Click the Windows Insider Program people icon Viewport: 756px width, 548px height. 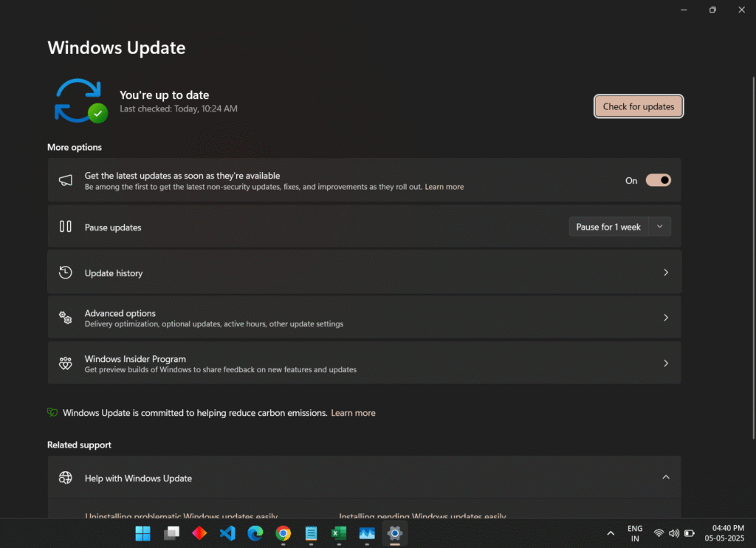[x=66, y=363]
